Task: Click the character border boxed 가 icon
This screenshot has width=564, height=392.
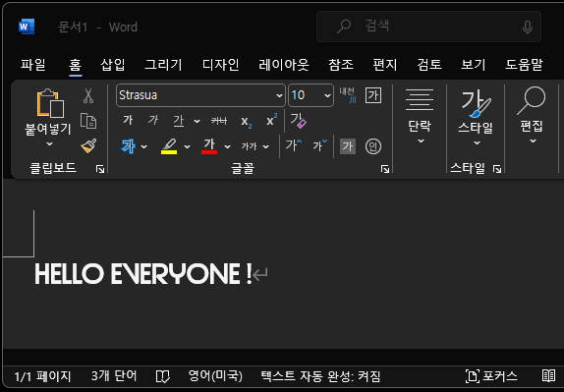Action: point(373,95)
